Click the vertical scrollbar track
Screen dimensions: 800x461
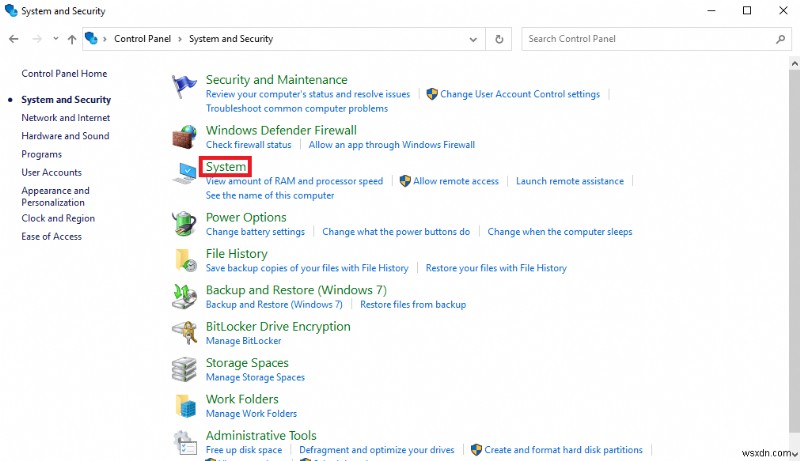794,258
